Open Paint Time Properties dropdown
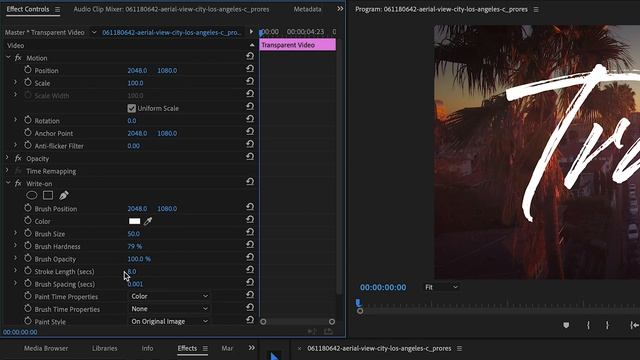 pos(169,296)
